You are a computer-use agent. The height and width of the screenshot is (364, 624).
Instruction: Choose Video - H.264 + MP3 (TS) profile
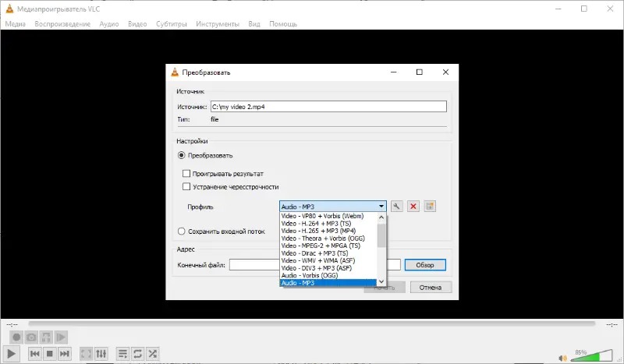point(328,224)
